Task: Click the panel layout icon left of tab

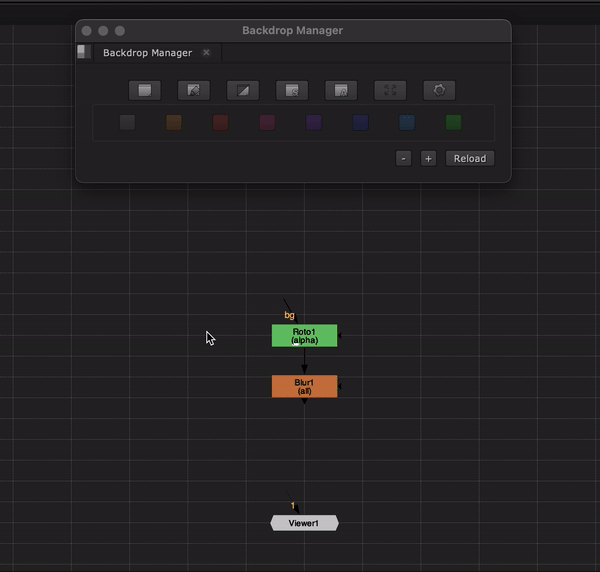Action: pos(83,52)
